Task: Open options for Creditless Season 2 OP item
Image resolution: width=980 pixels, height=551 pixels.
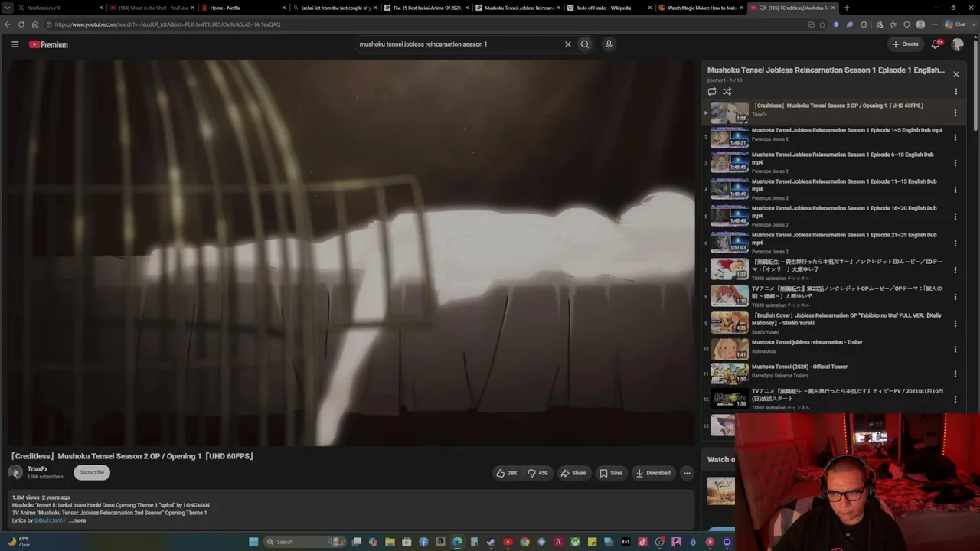Action: [955, 113]
